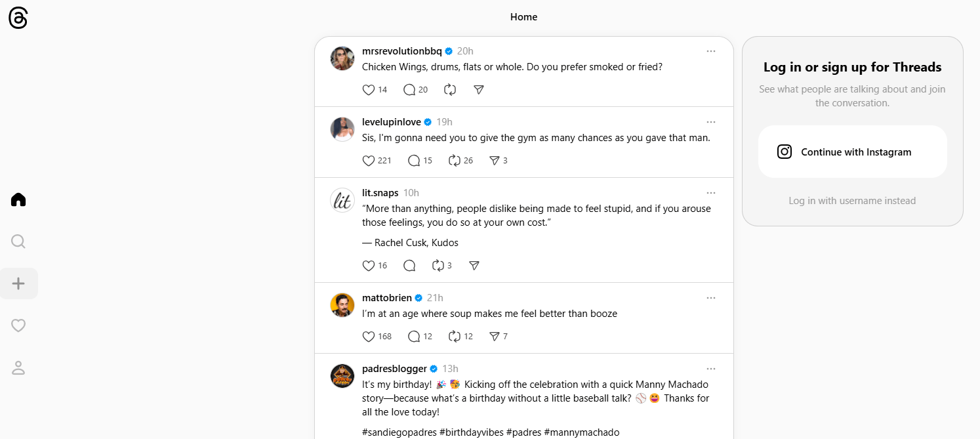
Task: Share the lit.snaps quote post
Action: pyautogui.click(x=474, y=266)
